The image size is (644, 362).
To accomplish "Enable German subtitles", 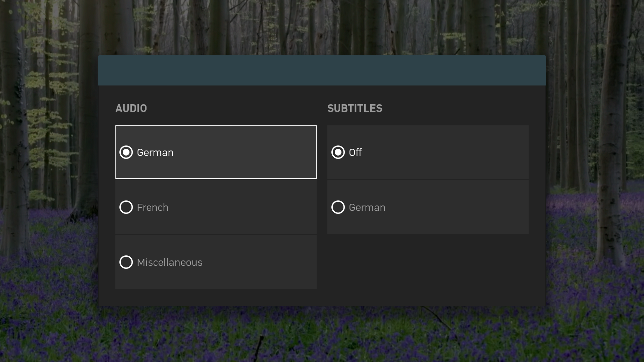I will point(428,207).
